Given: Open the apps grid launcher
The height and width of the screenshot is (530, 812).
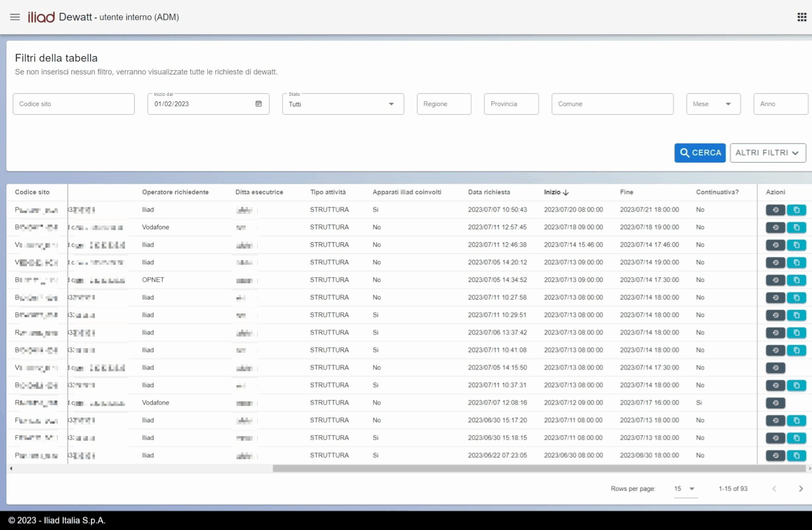Looking at the screenshot, I should tap(802, 17).
